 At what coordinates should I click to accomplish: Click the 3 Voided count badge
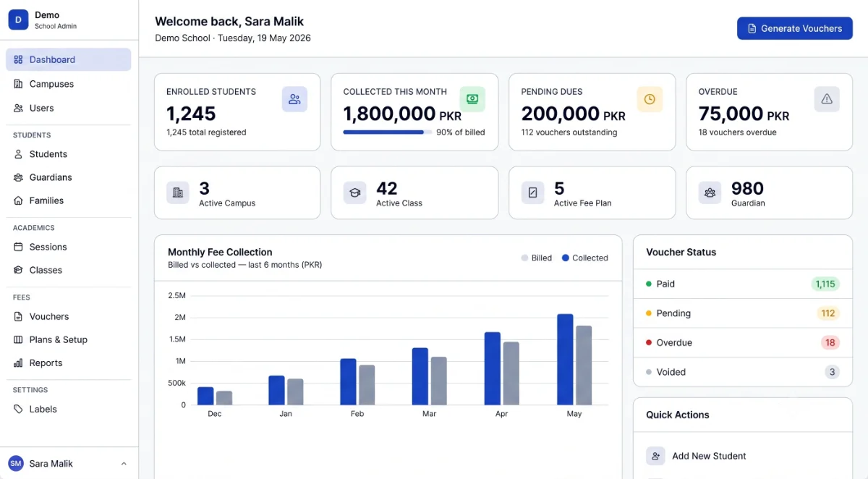click(x=833, y=372)
